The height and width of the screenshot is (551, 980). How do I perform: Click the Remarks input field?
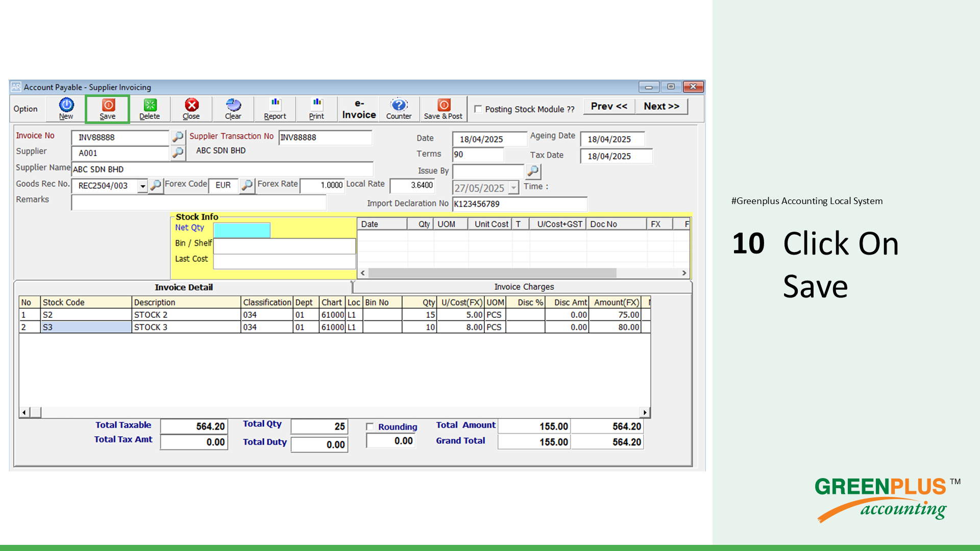[199, 202]
